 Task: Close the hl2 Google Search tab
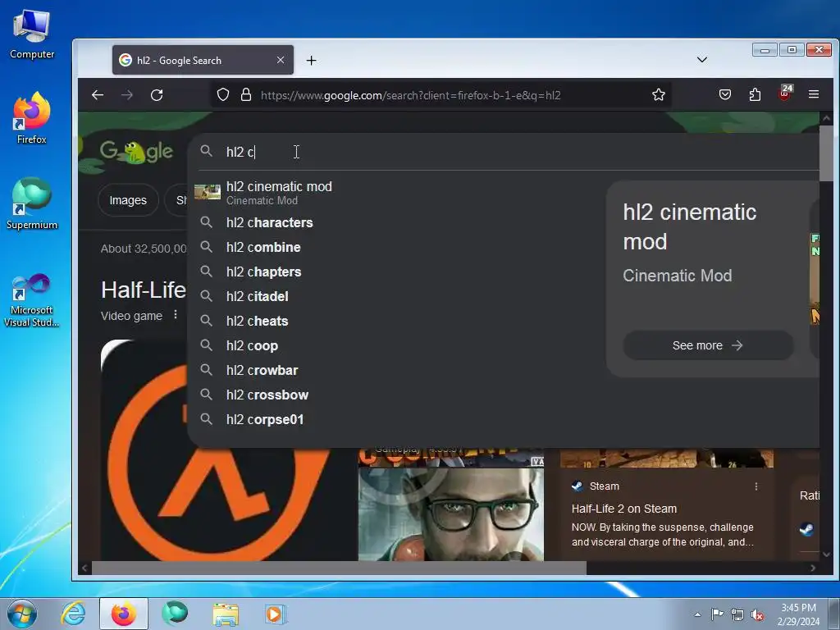(281, 60)
